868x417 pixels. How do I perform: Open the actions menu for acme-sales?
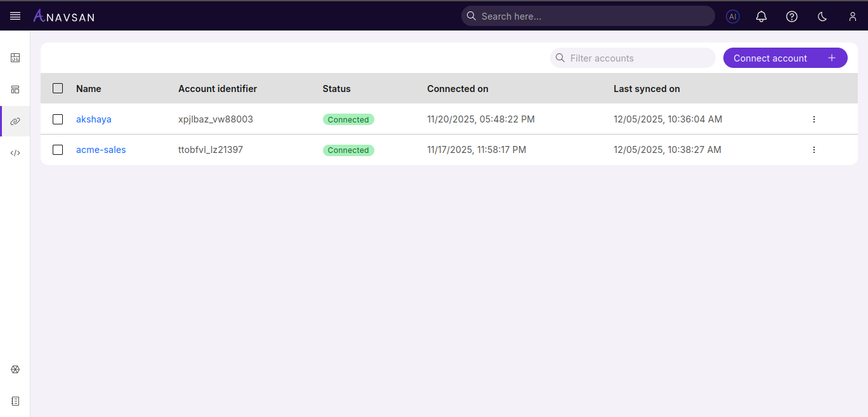tap(814, 150)
